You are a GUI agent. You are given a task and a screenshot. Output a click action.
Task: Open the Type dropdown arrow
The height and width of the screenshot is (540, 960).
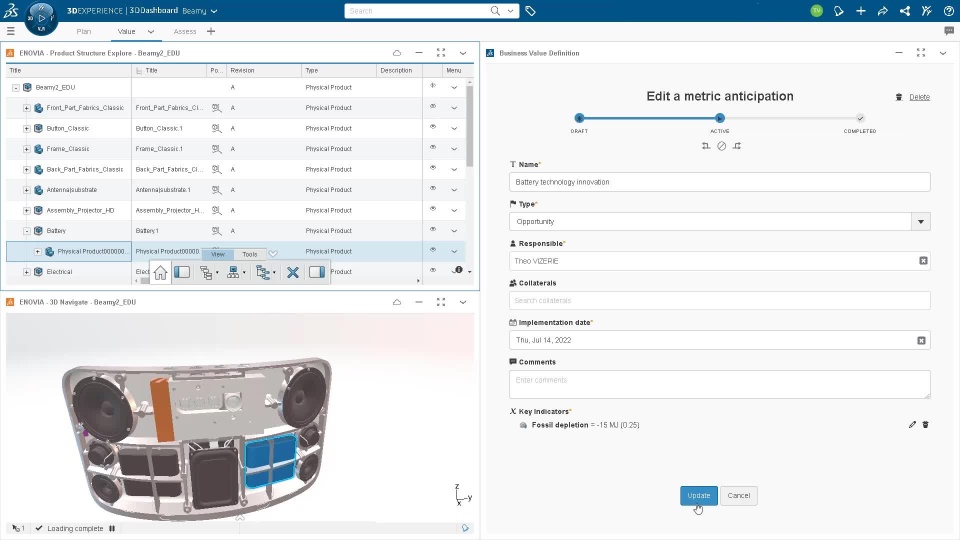click(921, 222)
